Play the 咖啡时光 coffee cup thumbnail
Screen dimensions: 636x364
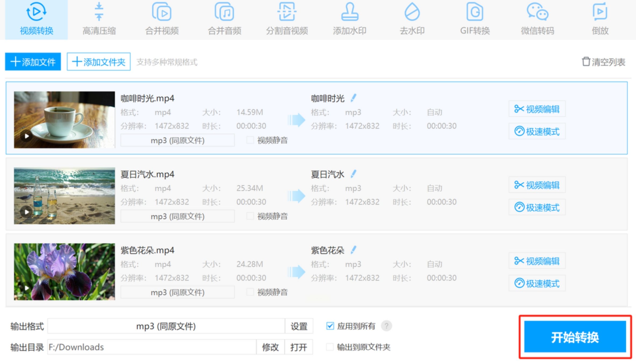tap(27, 136)
